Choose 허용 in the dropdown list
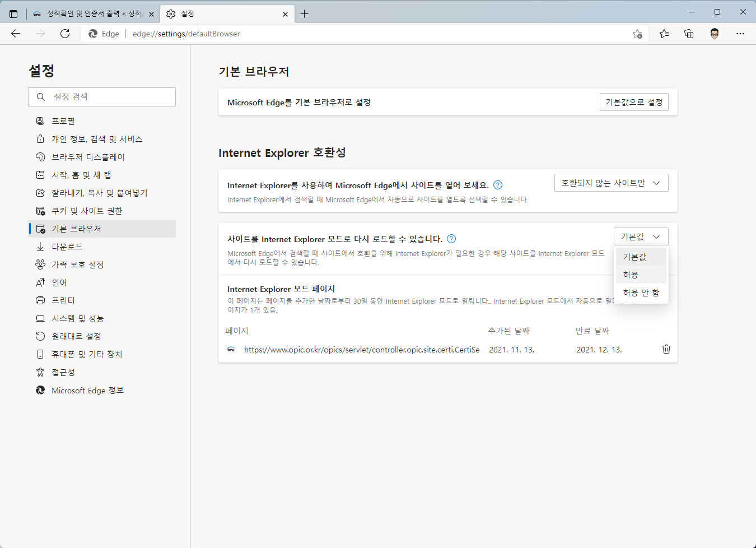 click(641, 275)
